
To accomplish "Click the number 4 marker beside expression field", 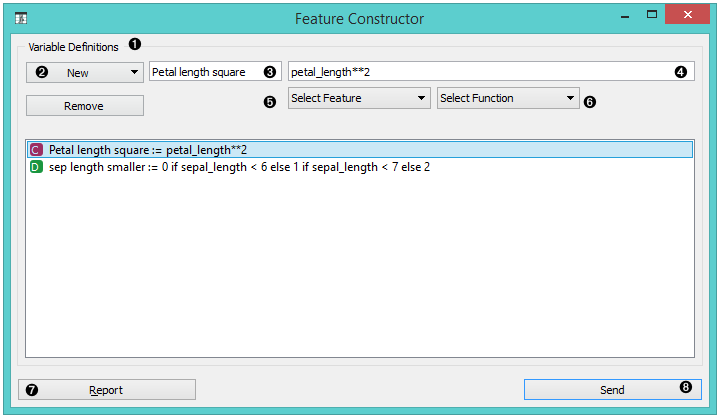I will pos(681,72).
